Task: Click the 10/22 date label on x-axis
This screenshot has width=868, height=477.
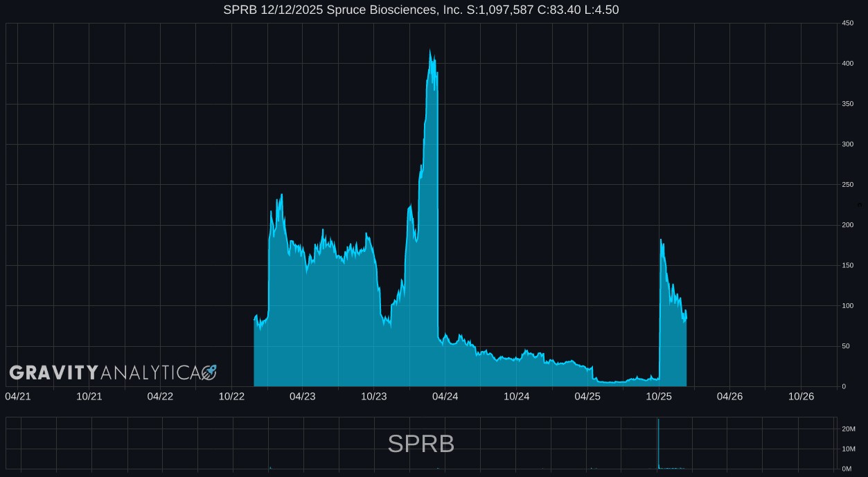Action: pos(231,396)
